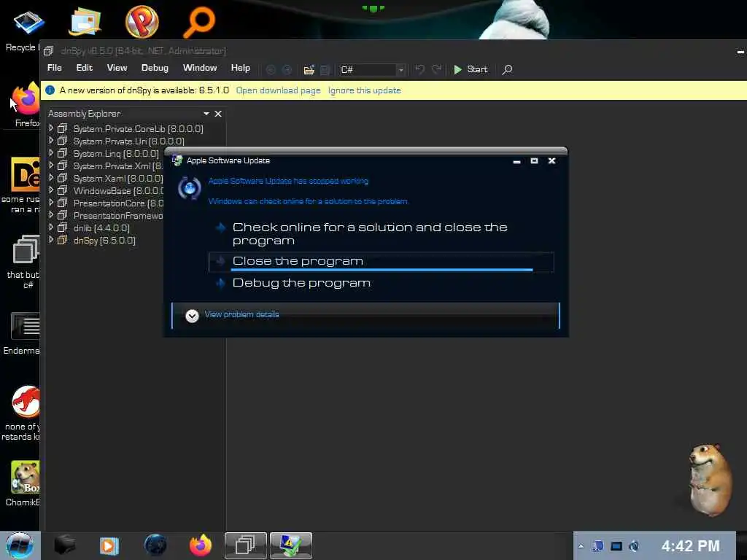Viewport: 747px width, 560px height.
Task: Open the C# language dropdown
Action: click(372, 69)
